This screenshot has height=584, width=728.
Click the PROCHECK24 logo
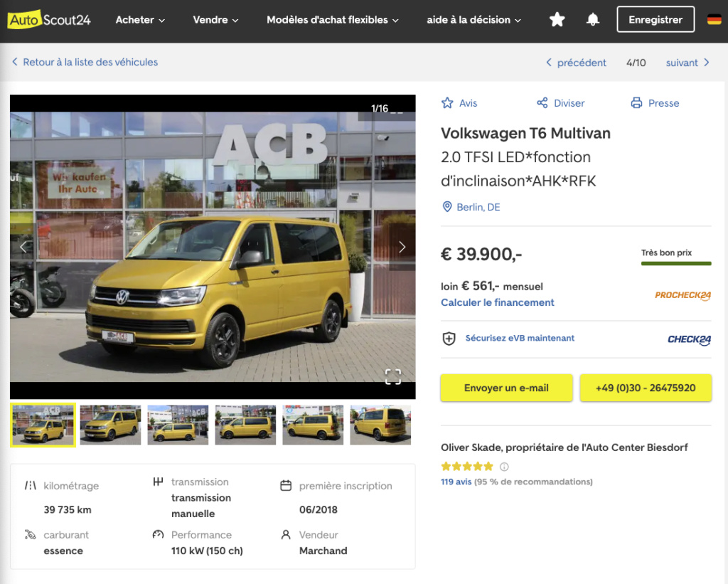click(682, 295)
